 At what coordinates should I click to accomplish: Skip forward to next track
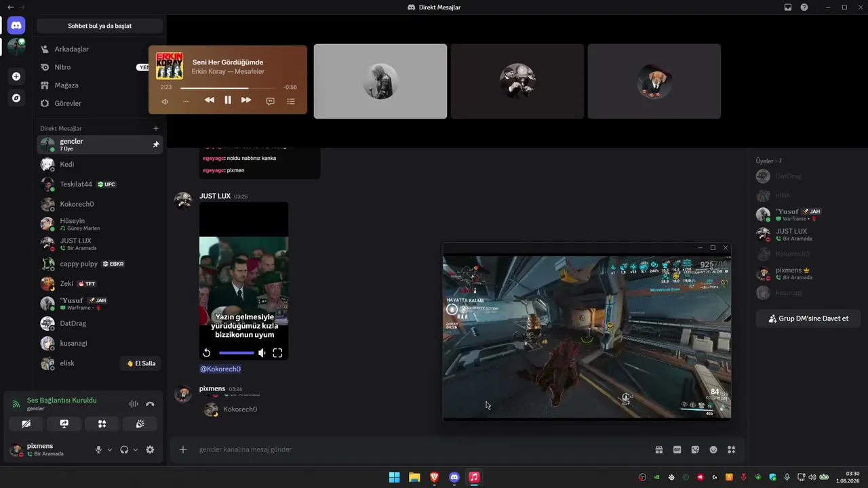point(246,100)
